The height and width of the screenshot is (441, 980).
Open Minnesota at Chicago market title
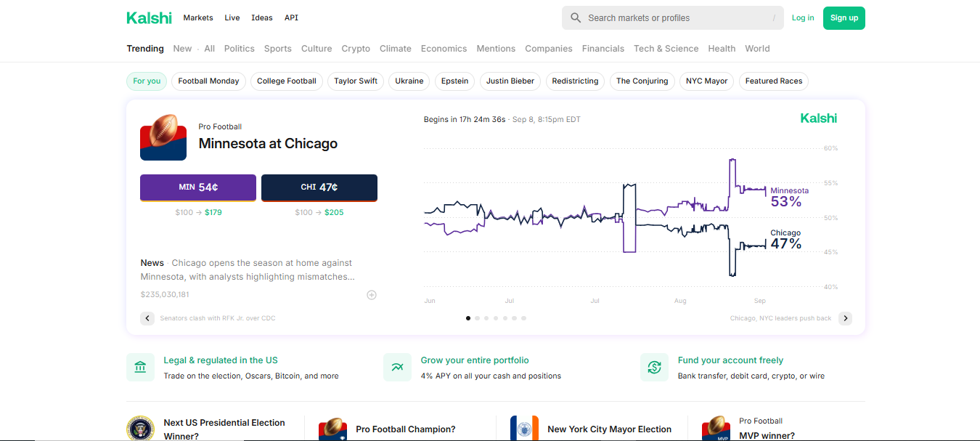[268, 144]
